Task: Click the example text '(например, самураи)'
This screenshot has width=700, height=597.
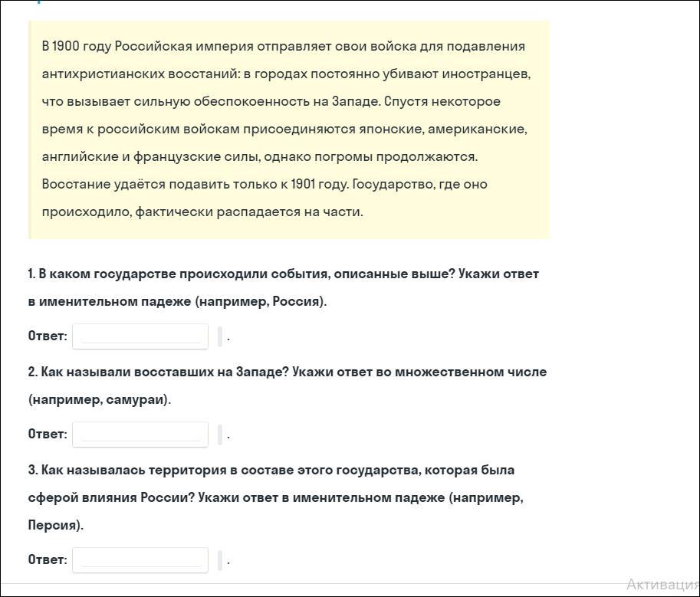Action: tap(99, 399)
